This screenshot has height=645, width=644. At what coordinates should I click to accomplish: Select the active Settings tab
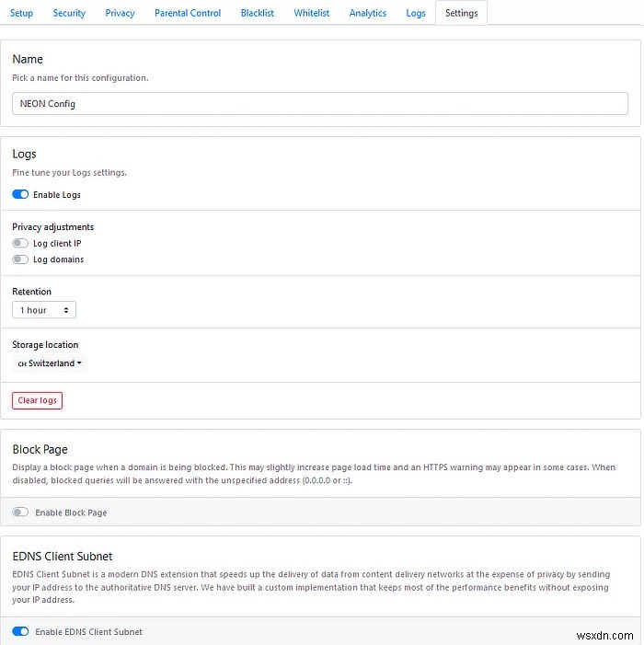click(461, 13)
